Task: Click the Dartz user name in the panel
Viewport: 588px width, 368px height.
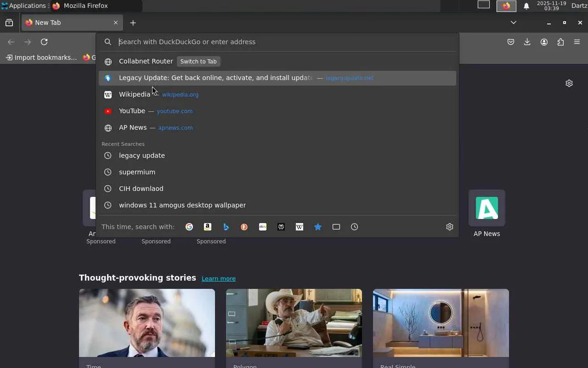Action: (x=579, y=6)
